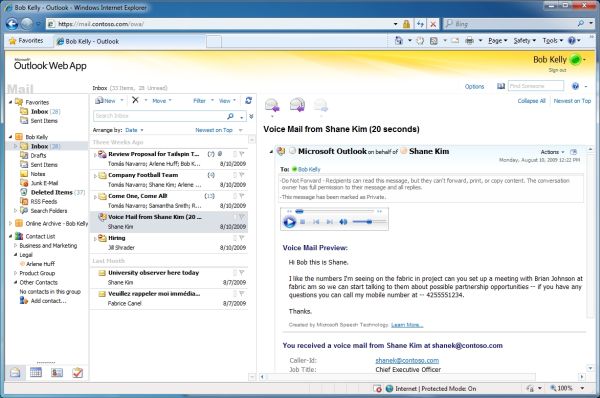Click Learn More link under voice mail preview
Image resolution: width=600 pixels, height=398 pixels.
[x=407, y=325]
